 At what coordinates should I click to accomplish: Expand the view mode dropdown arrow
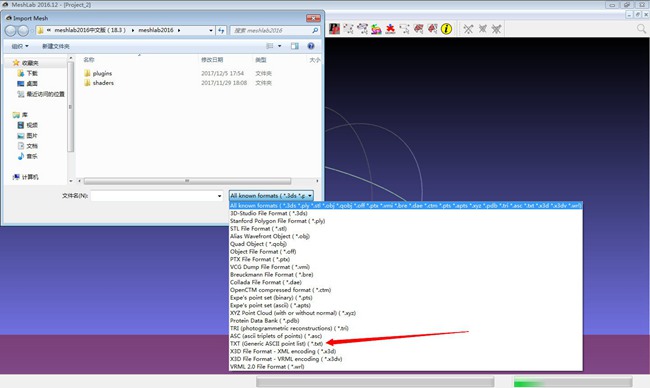click(279, 46)
